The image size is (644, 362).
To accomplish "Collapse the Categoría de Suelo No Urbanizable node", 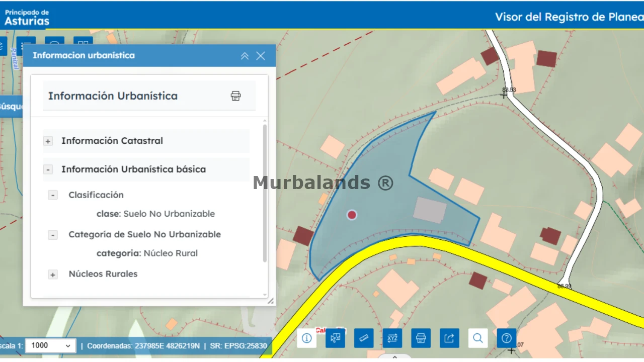I will [53, 235].
